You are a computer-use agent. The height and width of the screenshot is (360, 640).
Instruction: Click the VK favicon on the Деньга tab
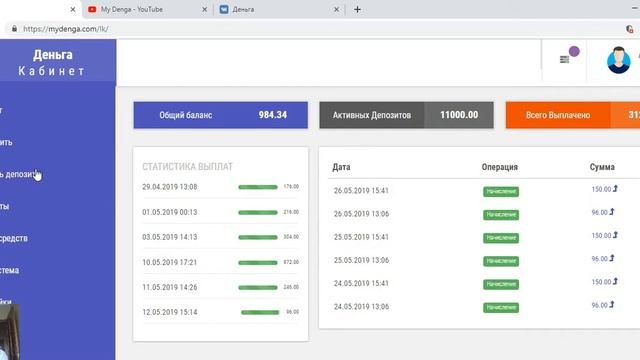coord(224,9)
